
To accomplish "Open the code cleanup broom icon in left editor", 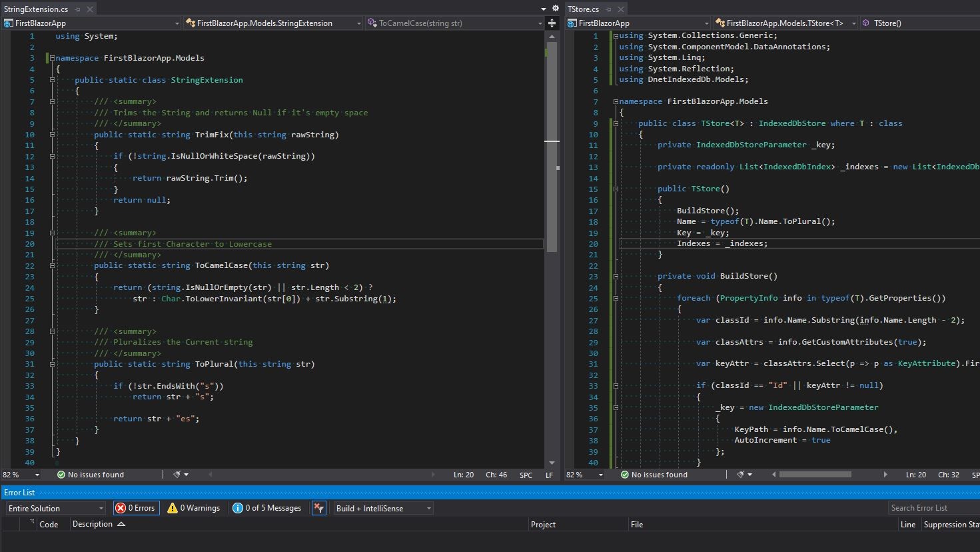I will pyautogui.click(x=177, y=475).
